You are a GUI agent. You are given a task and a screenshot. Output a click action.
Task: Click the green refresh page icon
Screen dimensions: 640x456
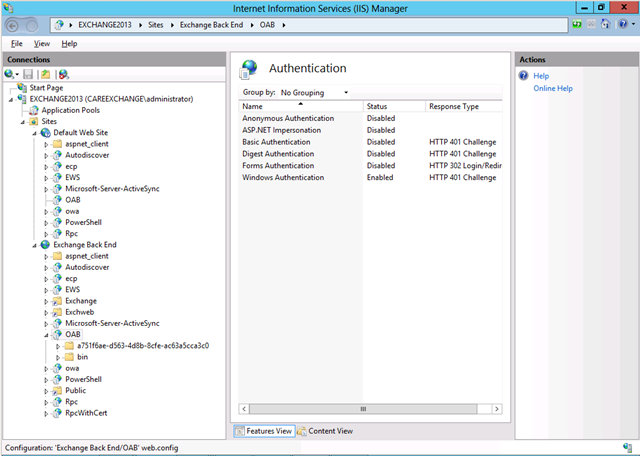[x=577, y=24]
